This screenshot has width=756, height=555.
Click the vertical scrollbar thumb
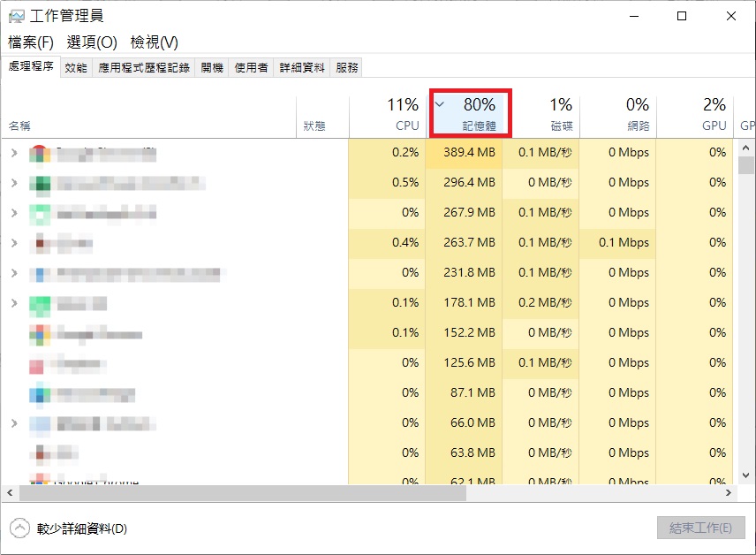tap(745, 165)
